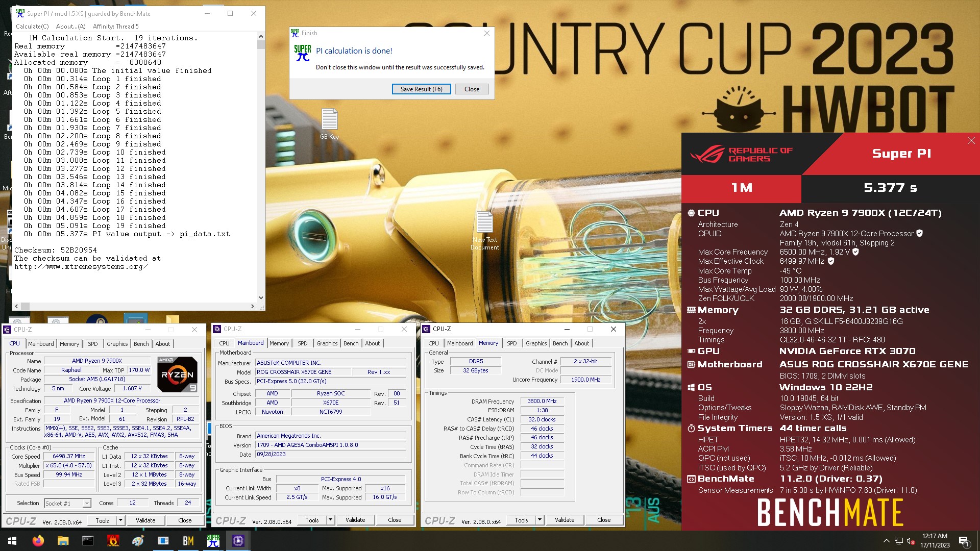The height and width of the screenshot is (551, 980).
Task: Open the About...(A) menu in Super PI
Action: point(71,27)
